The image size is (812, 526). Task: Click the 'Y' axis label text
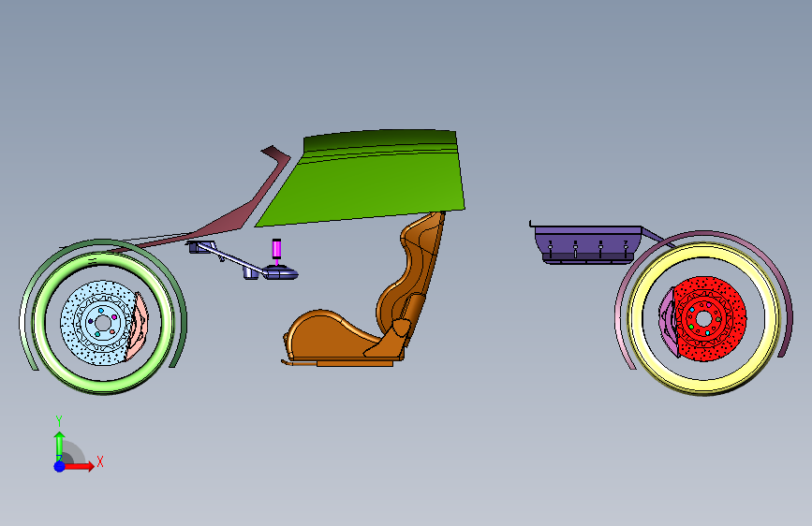[59, 421]
